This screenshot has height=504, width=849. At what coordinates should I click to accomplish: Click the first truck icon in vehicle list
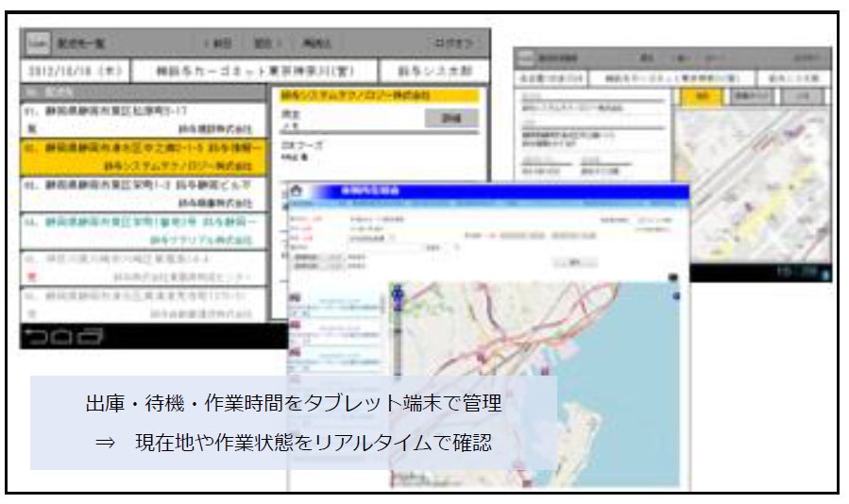[x=295, y=298]
